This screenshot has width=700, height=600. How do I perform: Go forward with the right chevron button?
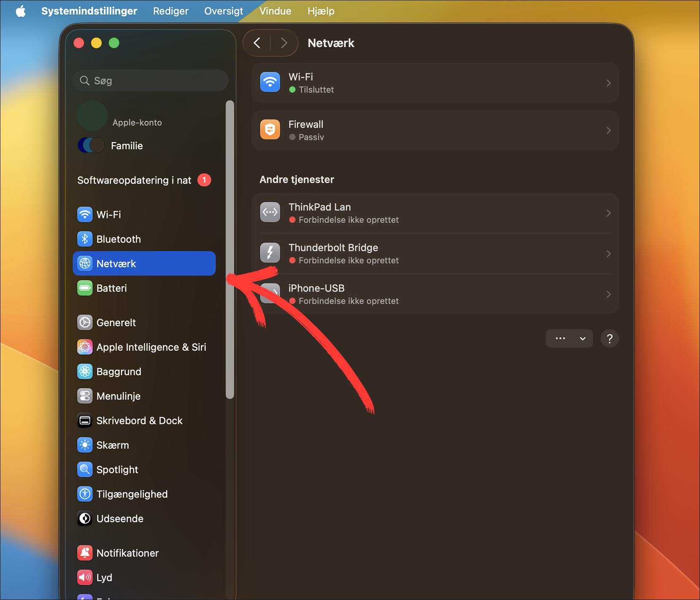pyautogui.click(x=284, y=43)
